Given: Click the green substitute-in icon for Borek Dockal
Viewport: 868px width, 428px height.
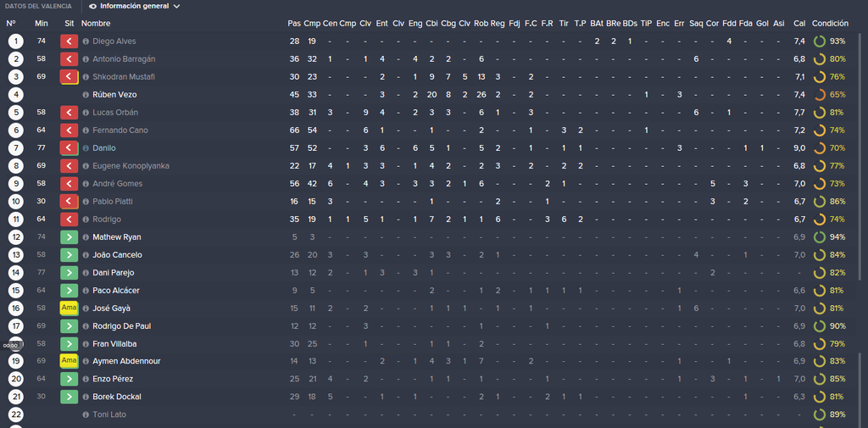Looking at the screenshot, I should [69, 397].
